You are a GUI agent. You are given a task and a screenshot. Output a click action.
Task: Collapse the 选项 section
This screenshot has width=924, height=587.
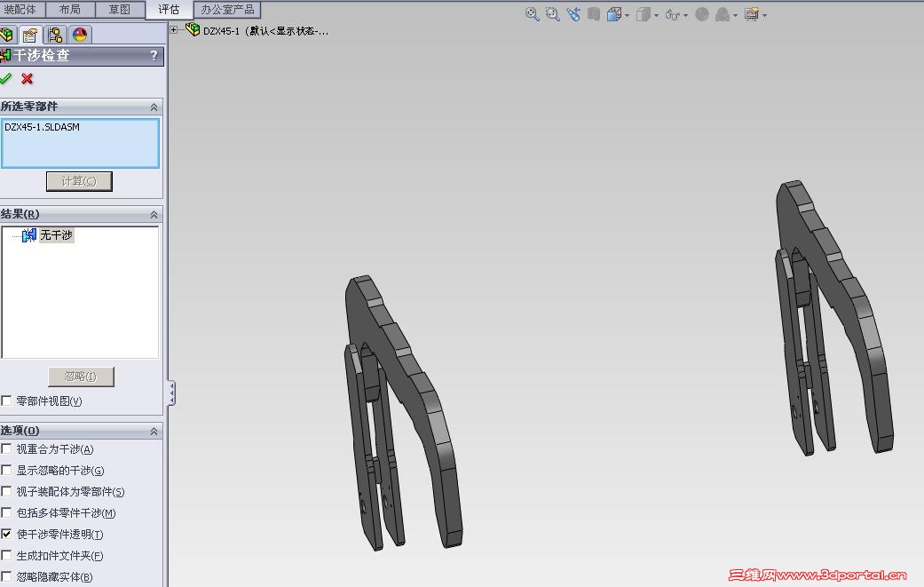click(x=154, y=432)
